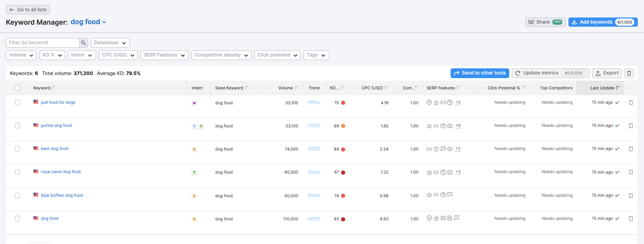
Task: Click Send to other tools
Action: coord(480,73)
